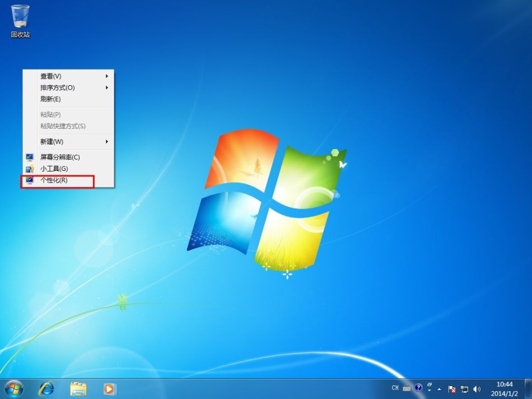Click the submenu arrow on 查看(V)
Screen dimensions: 532x399
[x=106, y=76]
